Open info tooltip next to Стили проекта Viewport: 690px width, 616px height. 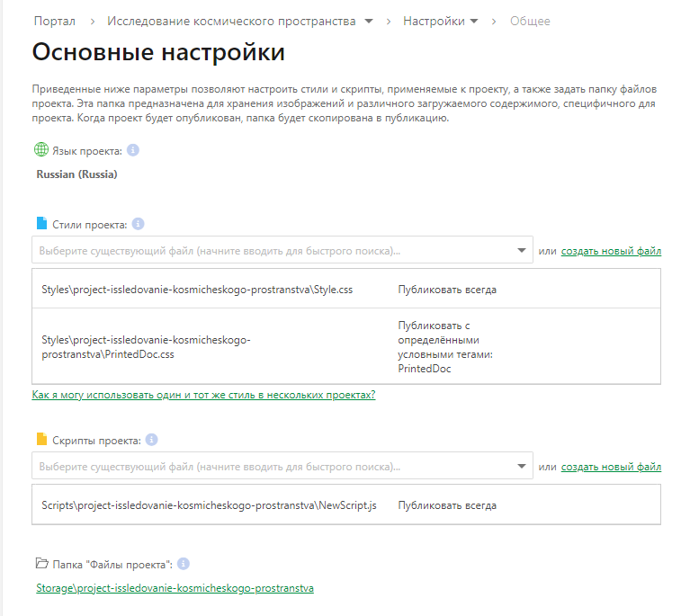[x=139, y=224]
